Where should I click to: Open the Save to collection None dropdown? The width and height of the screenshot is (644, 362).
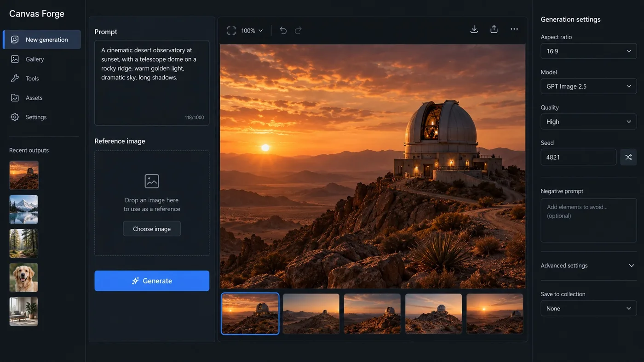(589, 308)
